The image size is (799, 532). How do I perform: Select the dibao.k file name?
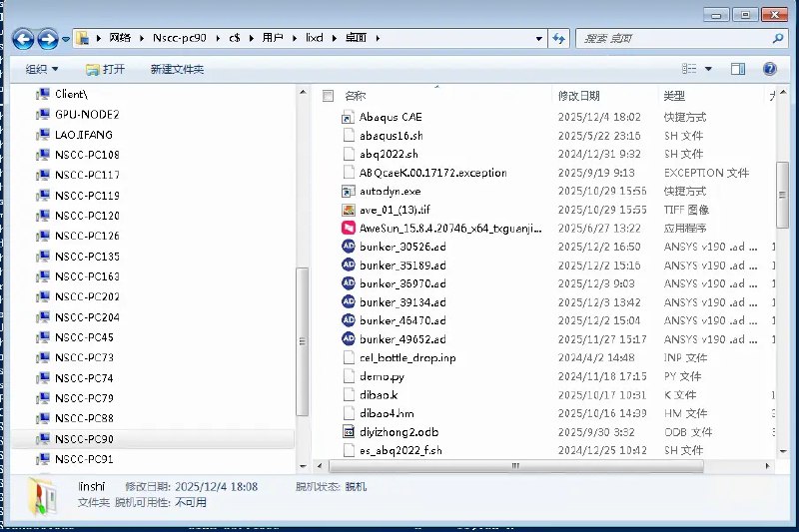379,395
